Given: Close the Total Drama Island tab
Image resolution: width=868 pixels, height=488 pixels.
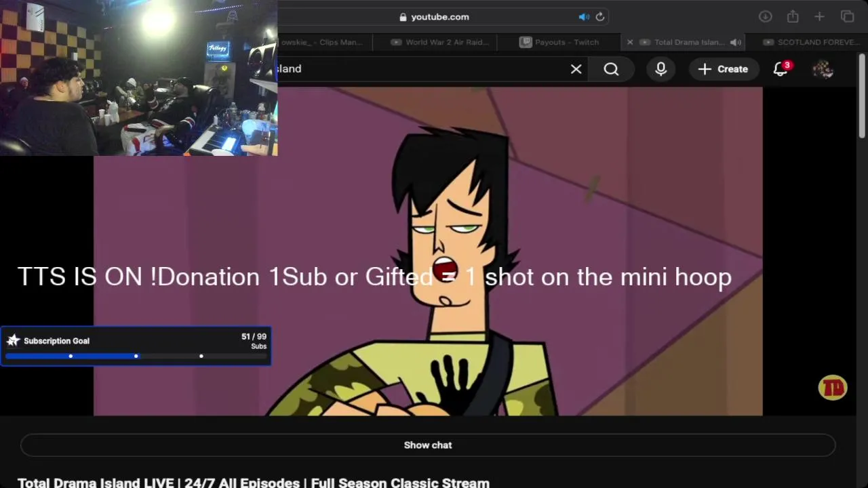Looking at the screenshot, I should pyautogui.click(x=629, y=42).
